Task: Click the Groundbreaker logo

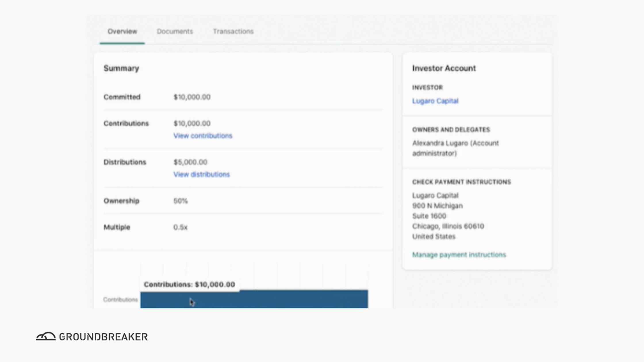Action: click(x=92, y=336)
